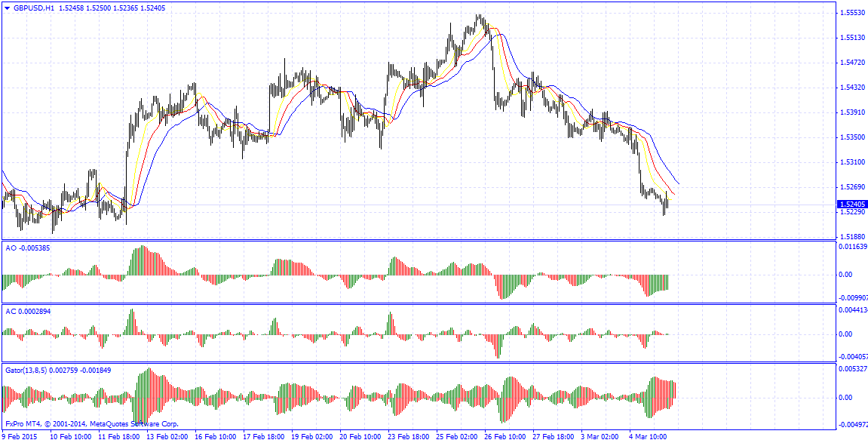The width and height of the screenshot is (868, 443).
Task: Click the 27 Feb 18:00 time label
Action: (x=554, y=437)
